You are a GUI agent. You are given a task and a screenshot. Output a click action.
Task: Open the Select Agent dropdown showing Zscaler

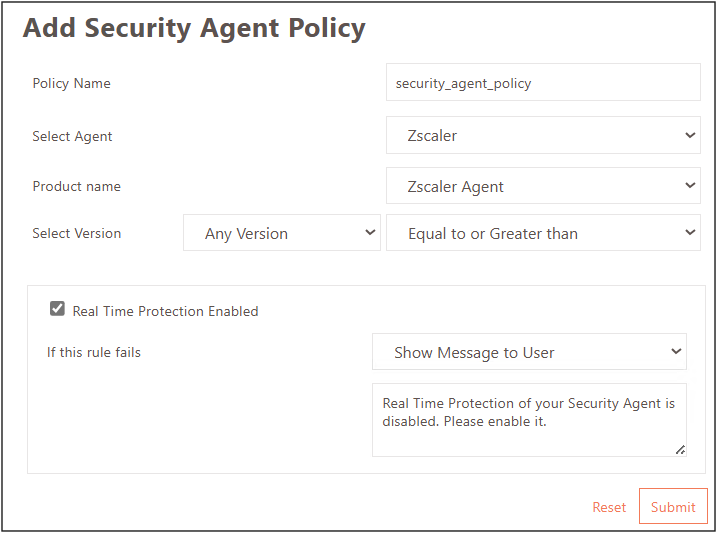pos(542,135)
